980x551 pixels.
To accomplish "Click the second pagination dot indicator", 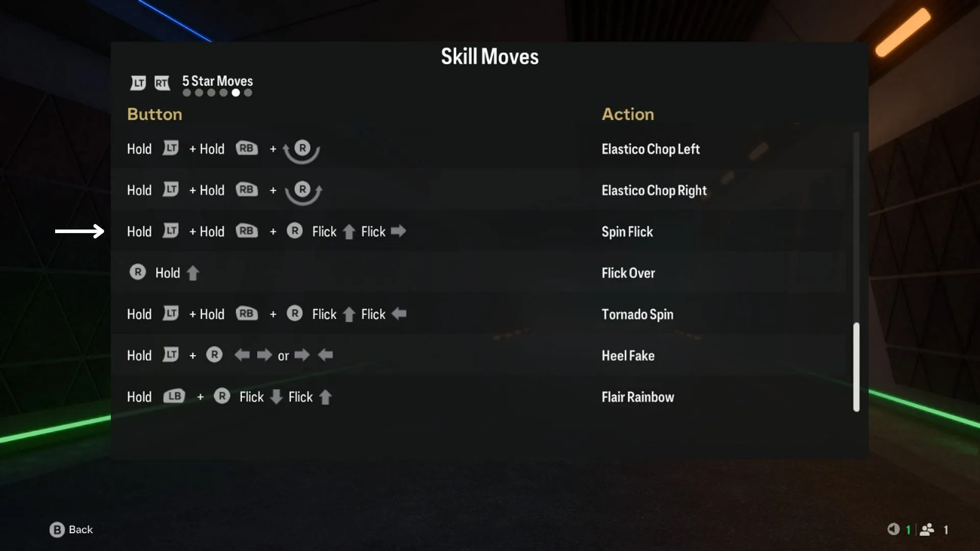I will pos(198,93).
